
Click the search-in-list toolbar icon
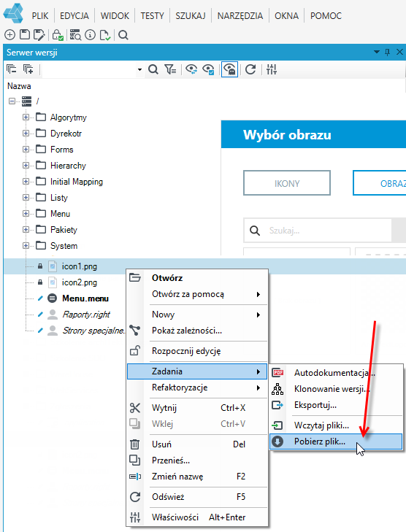click(75, 34)
